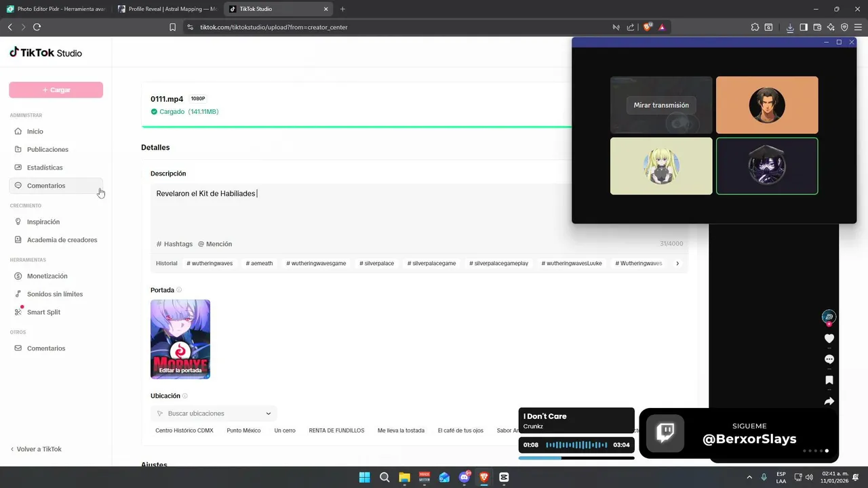Click the comment bubble icon in preview
This screenshot has width=868, height=488.
829,359
